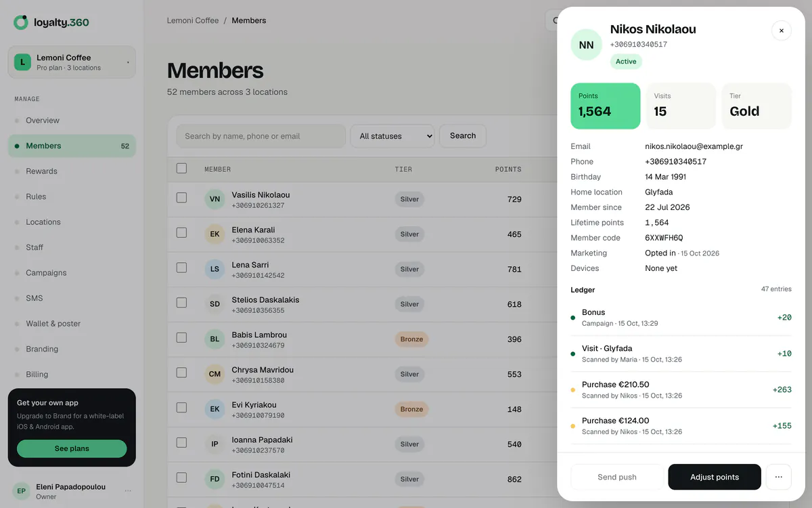Viewport: 812px width, 508px height.
Task: Click the loyalty.360 logo icon
Action: (x=21, y=22)
